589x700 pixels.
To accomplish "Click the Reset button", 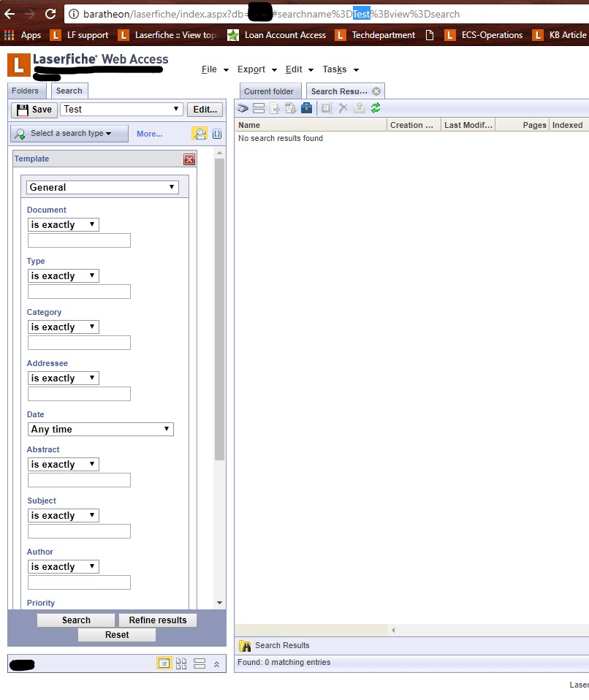I will point(117,635).
